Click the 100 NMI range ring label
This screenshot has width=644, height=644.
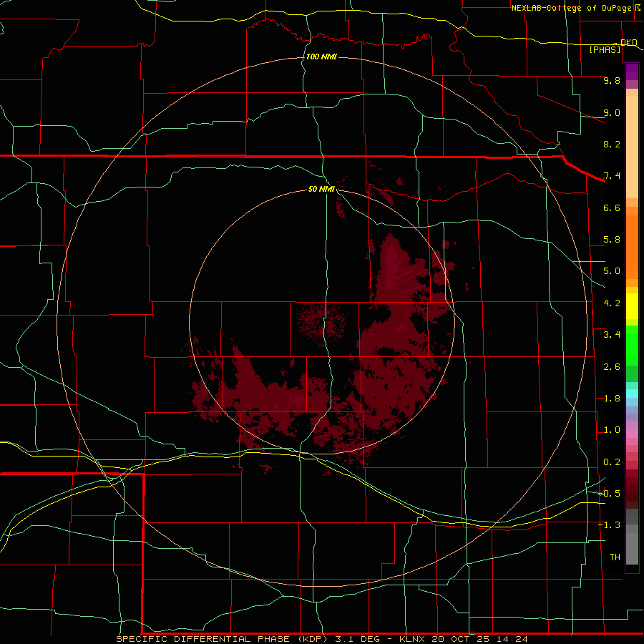coord(321,57)
